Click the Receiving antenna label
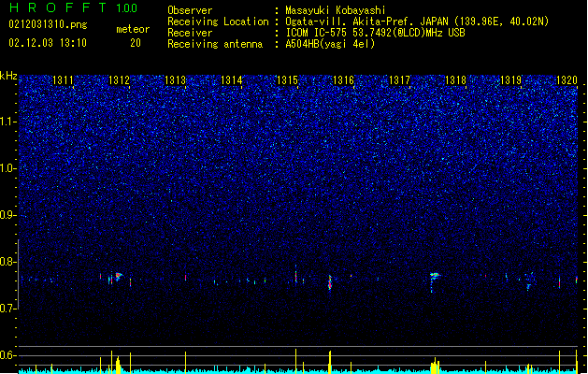Screen dimensions: 588x374 coord(215,44)
